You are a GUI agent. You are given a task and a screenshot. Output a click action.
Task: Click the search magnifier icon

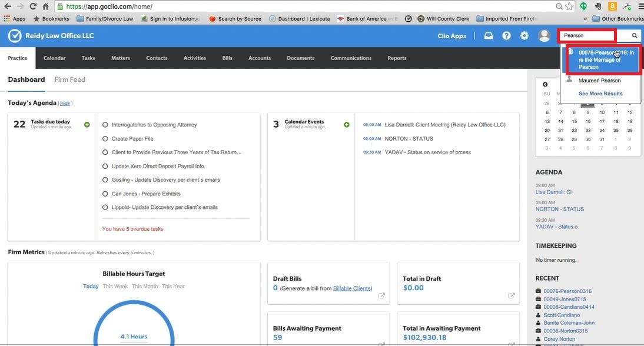point(635,36)
